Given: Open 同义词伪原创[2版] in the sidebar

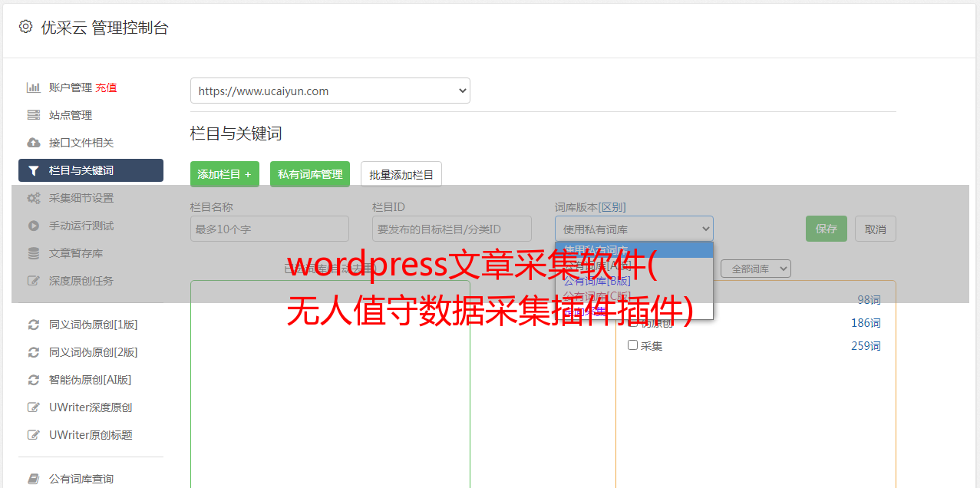Looking at the screenshot, I should (93, 352).
